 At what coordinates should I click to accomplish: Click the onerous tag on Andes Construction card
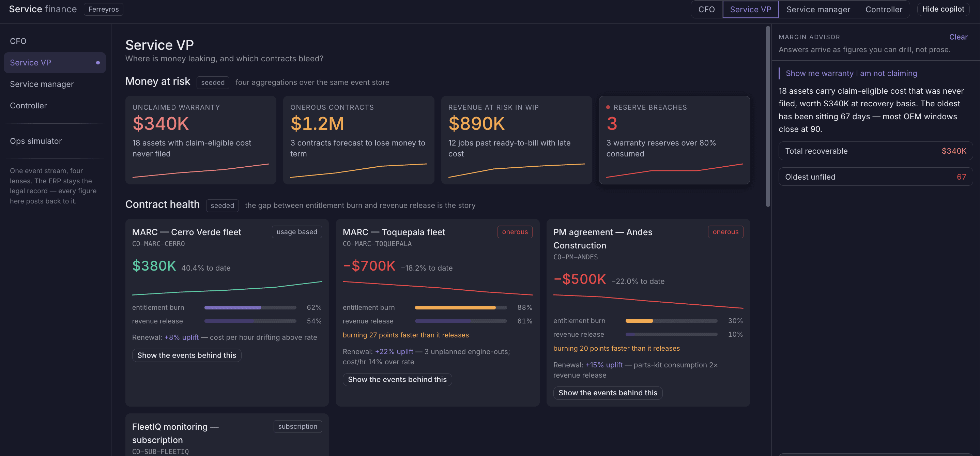coord(725,232)
